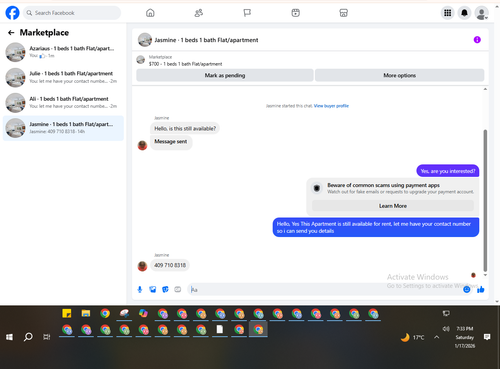Viewport: 500px width, 369px height.
Task: Open the $700 listing thumbnail
Action: 141,60
